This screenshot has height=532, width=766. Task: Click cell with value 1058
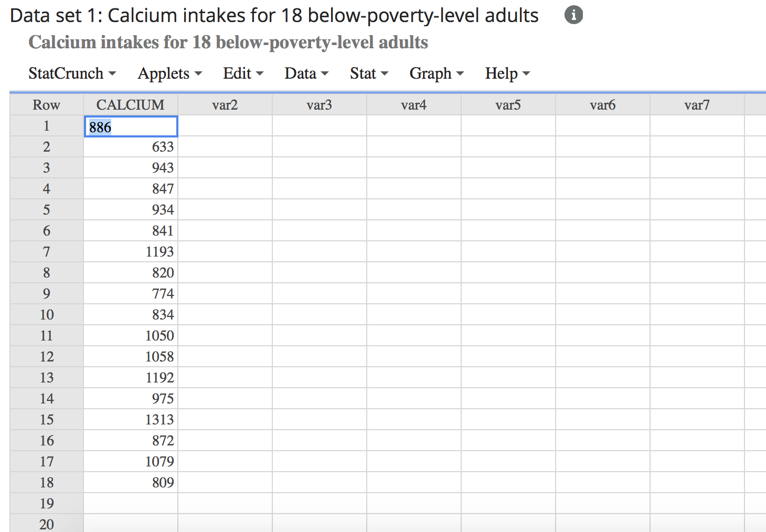(x=131, y=357)
